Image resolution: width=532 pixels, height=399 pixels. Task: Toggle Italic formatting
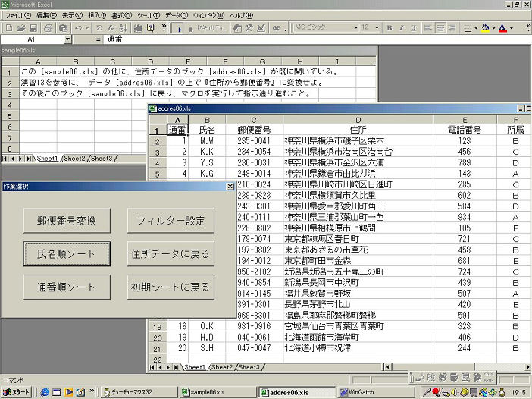point(401,27)
